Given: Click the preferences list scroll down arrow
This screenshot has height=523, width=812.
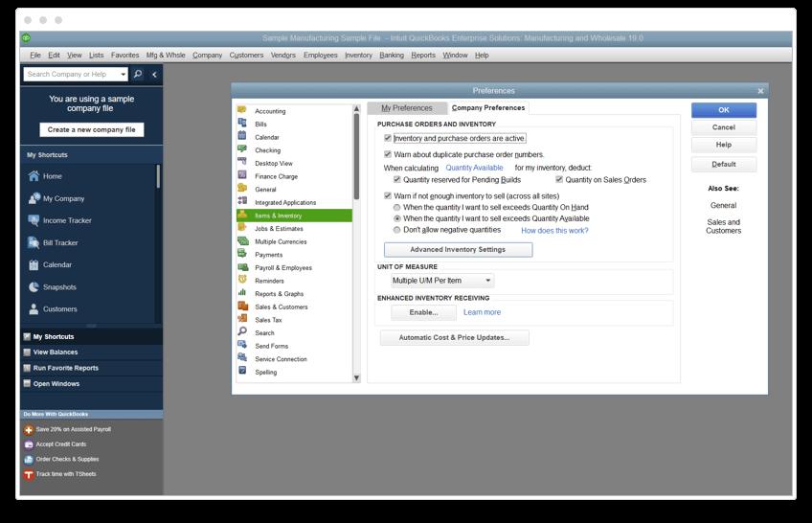Looking at the screenshot, I should pyautogui.click(x=356, y=378).
